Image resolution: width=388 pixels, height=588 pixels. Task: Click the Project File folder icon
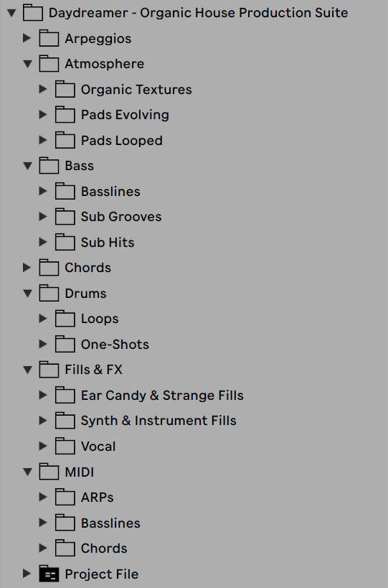pos(49,574)
